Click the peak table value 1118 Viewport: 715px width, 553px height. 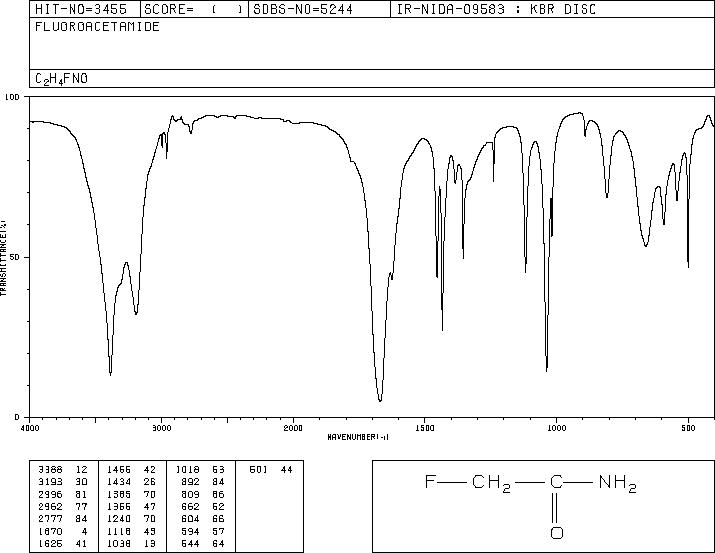pos(119,532)
